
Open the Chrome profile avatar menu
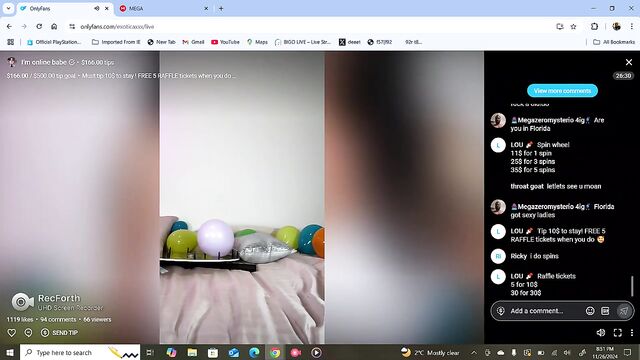[616, 27]
